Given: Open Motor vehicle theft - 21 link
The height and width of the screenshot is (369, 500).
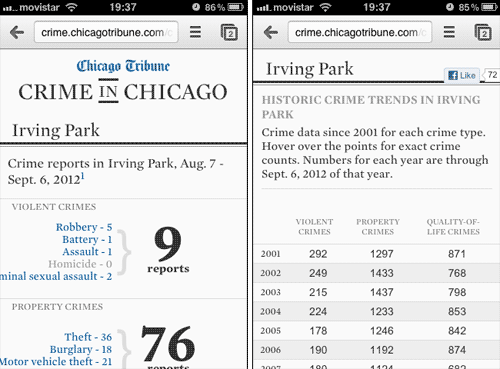Looking at the screenshot, I should [56, 362].
